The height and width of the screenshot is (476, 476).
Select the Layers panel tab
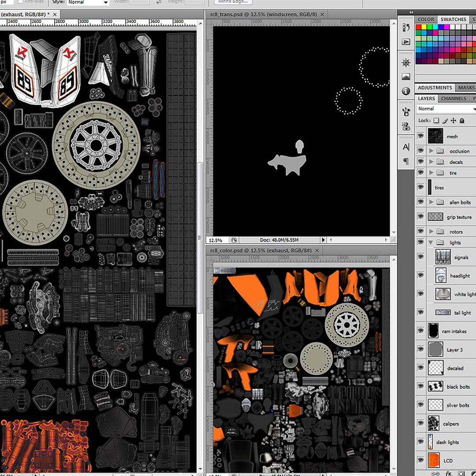pyautogui.click(x=426, y=99)
